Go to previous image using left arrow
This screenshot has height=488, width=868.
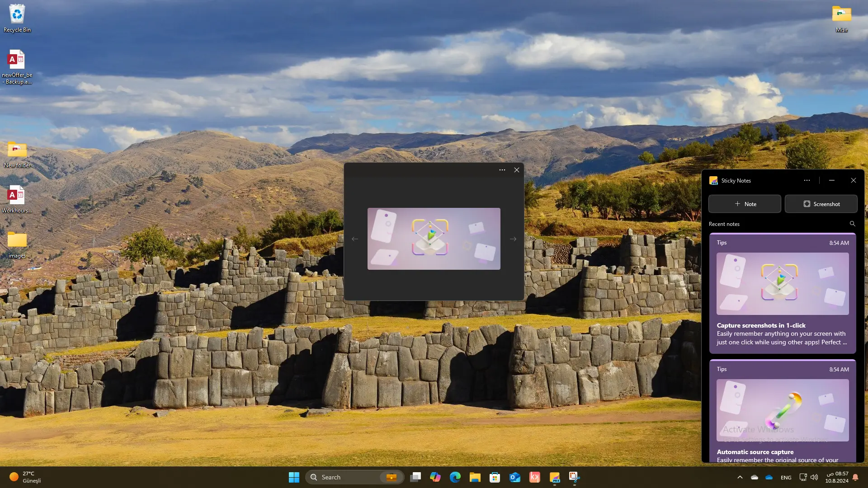pos(355,239)
